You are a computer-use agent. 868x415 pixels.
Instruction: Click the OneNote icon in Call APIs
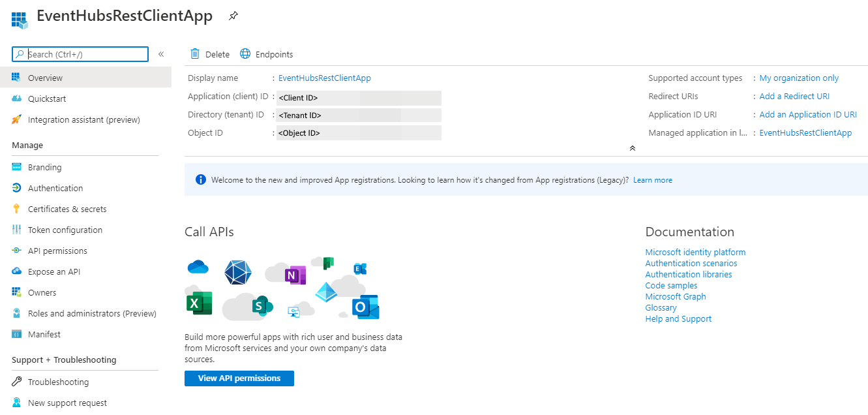(295, 275)
